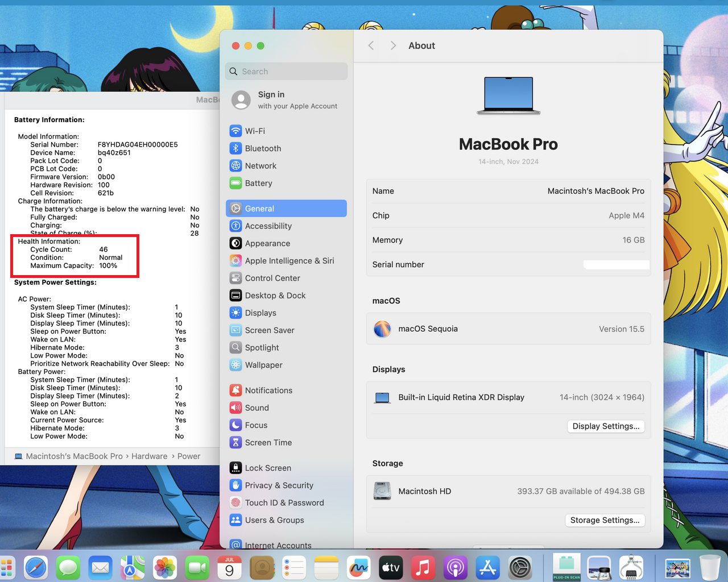The height and width of the screenshot is (582, 728).
Task: Open Reminders from the Dock
Action: 294,567
